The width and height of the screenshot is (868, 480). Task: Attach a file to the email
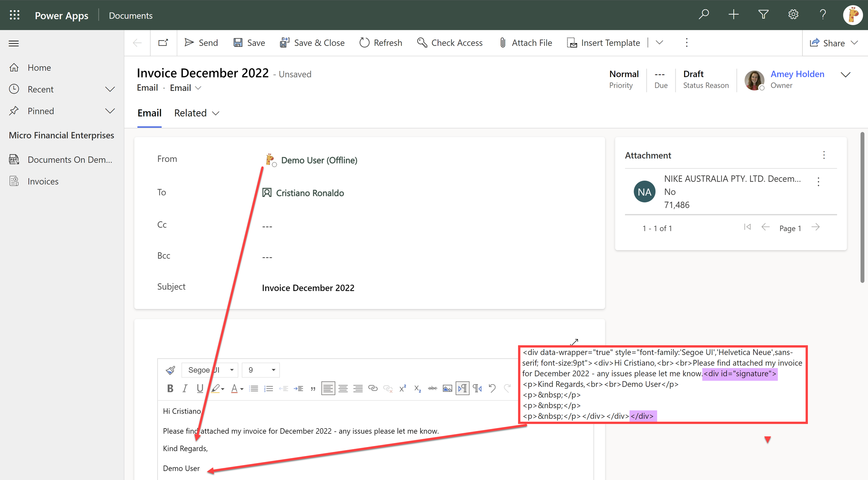pos(525,42)
